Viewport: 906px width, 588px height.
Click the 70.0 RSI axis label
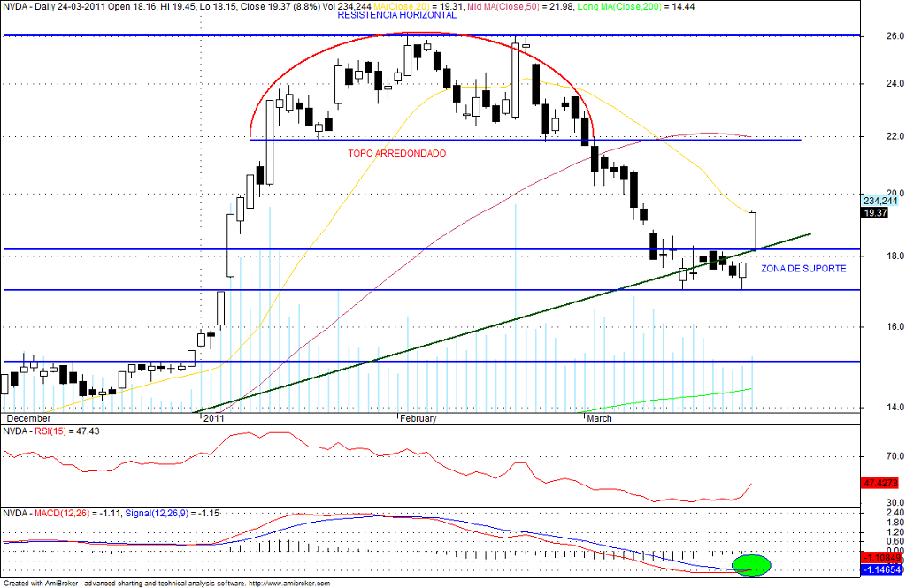coord(894,457)
